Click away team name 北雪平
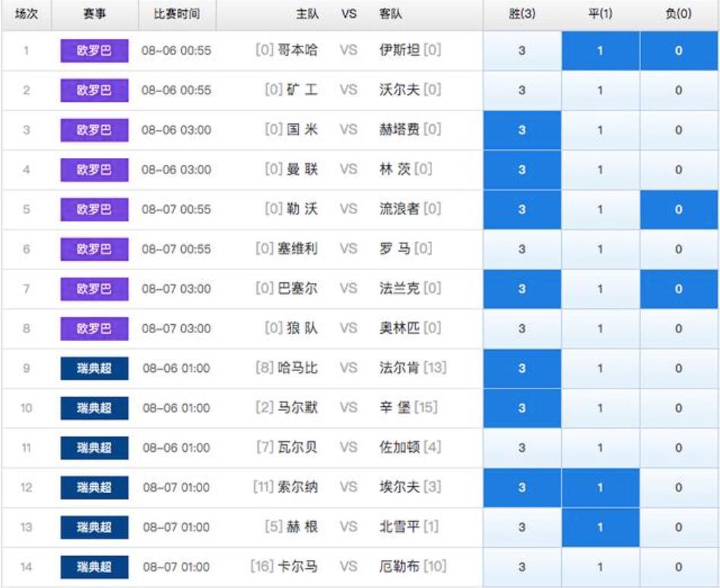Screen dimensions: 720x588 399,527
